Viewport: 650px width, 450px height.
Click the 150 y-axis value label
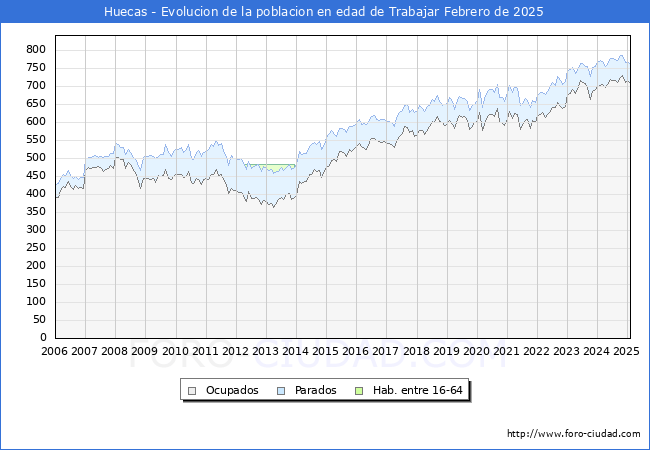[36, 284]
